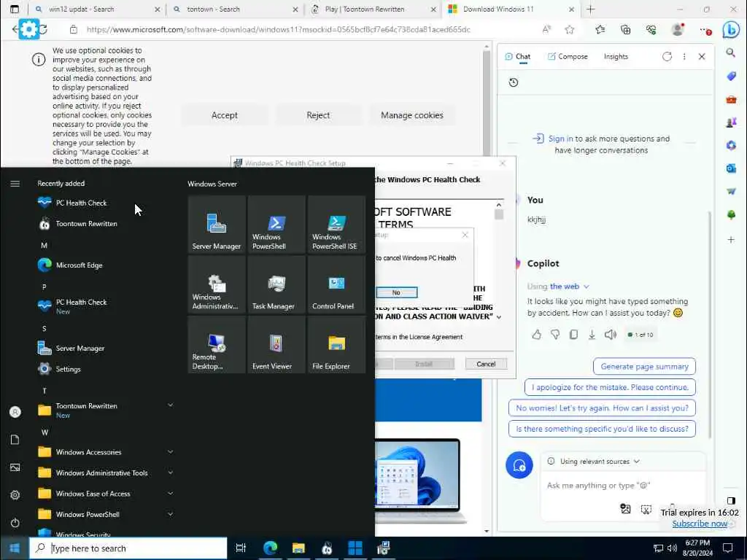The image size is (747, 560).
Task: Launch Event Viewer tile
Action: coord(276,344)
